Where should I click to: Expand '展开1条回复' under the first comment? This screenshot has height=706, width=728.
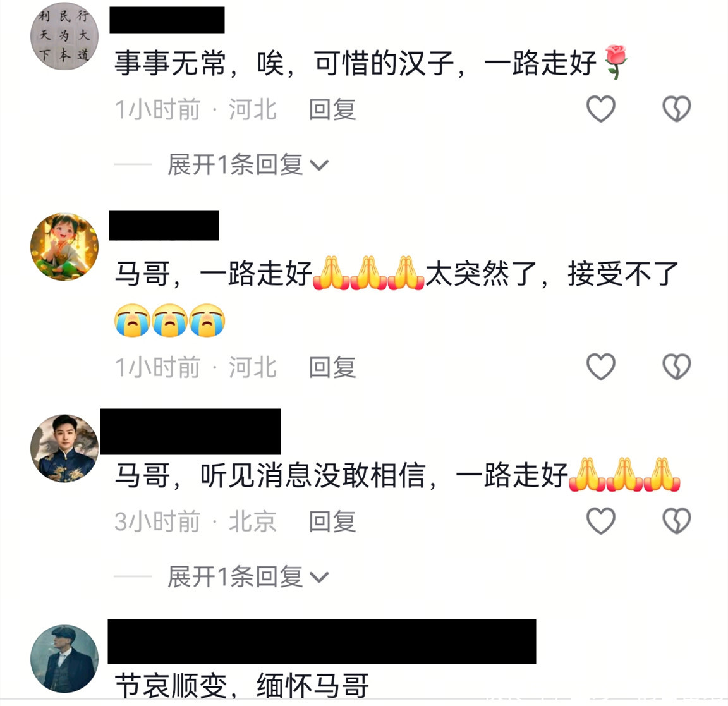pyautogui.click(x=248, y=164)
